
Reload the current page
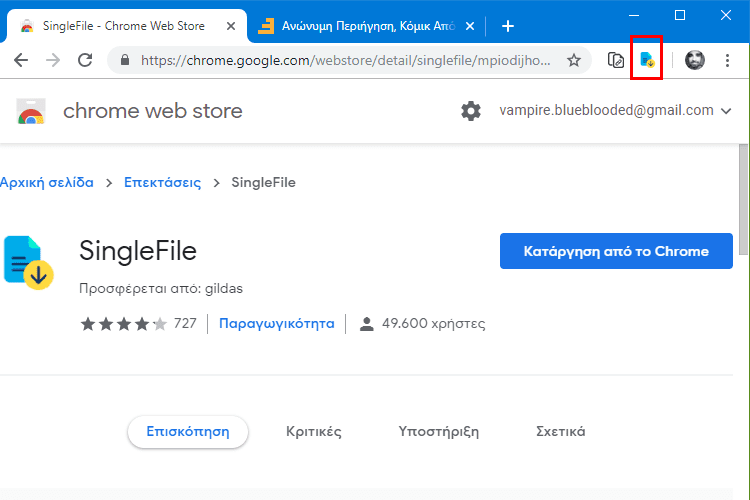(x=85, y=60)
